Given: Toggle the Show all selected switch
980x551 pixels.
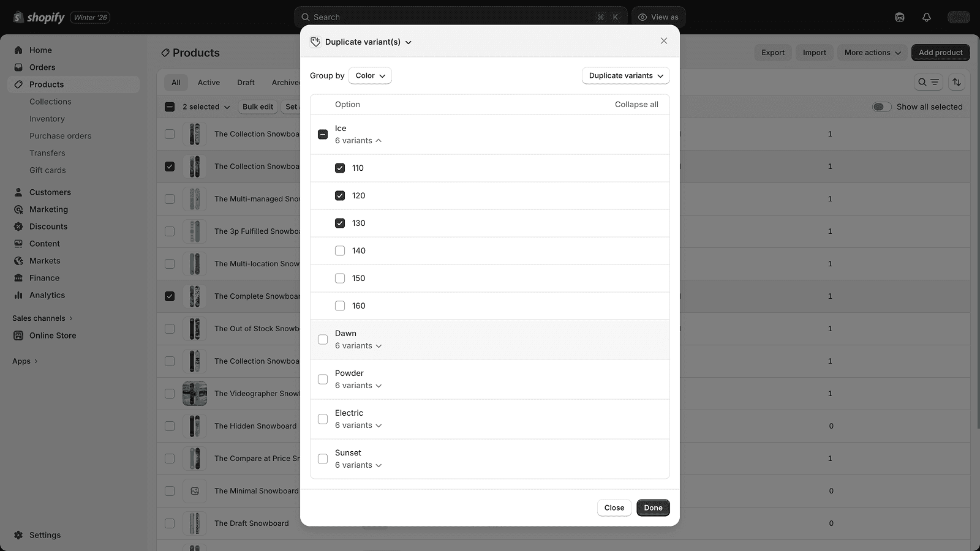Looking at the screenshot, I should point(881,107).
